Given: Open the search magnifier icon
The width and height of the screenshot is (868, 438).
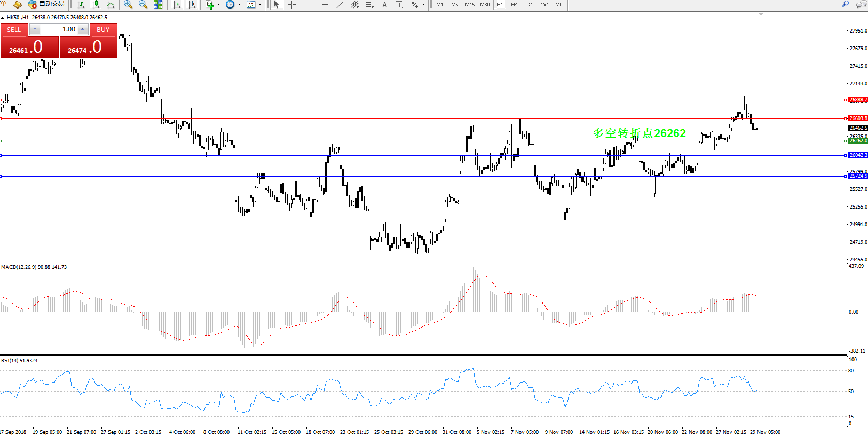Looking at the screenshot, I should click(x=845, y=4).
